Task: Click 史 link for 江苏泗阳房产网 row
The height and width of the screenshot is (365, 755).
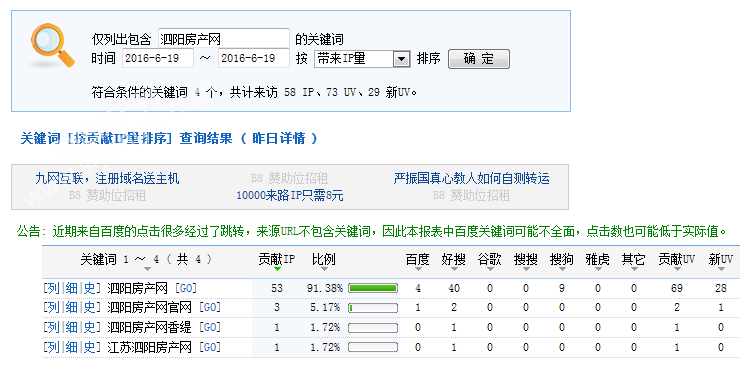Action: pos(90,347)
